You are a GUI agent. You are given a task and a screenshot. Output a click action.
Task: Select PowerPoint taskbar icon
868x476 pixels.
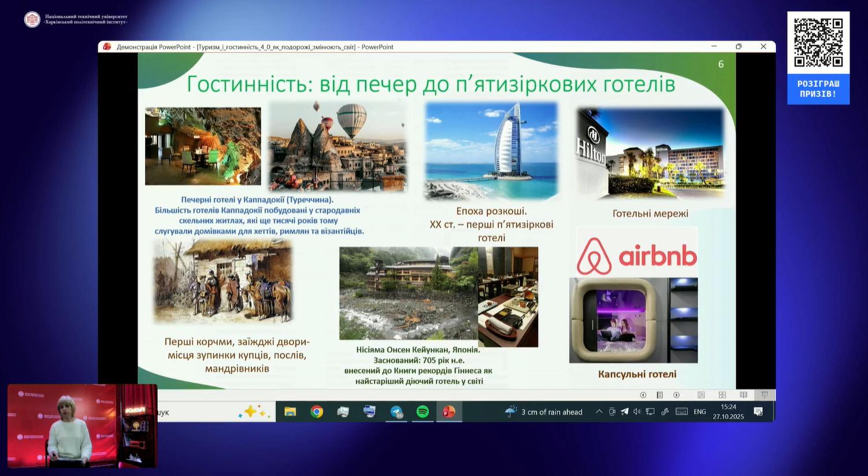[449, 412]
